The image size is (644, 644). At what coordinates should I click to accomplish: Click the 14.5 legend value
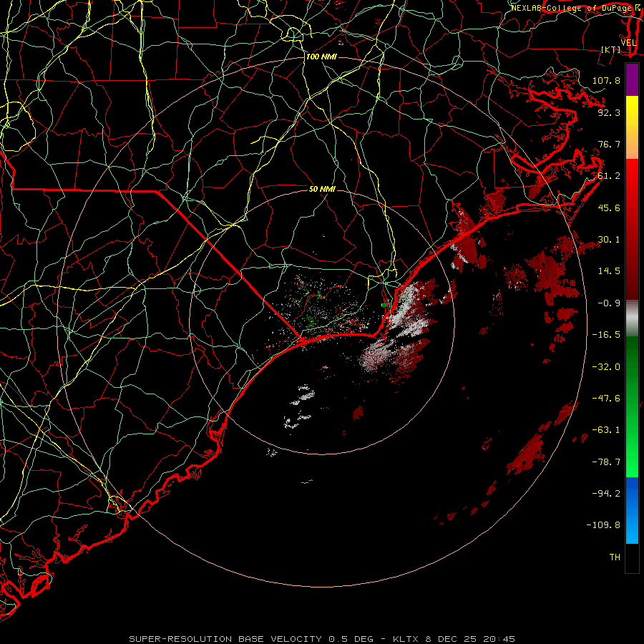pyautogui.click(x=609, y=271)
